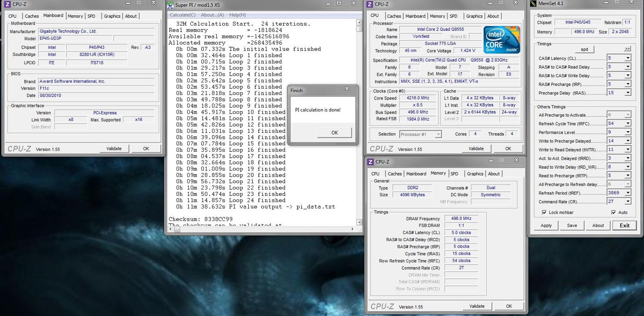Click the Apply button in MemSet
The width and height of the screenshot is (644, 316).
pyautogui.click(x=546, y=225)
